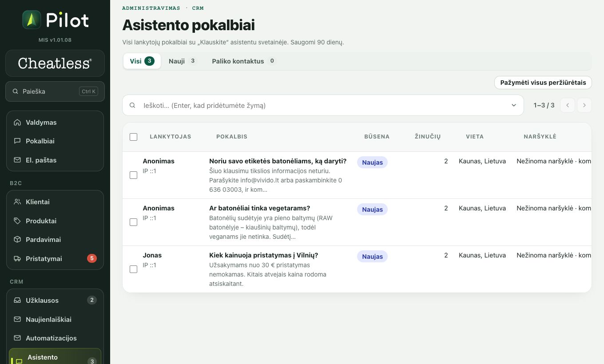Click the Produktai tag icon
This screenshot has width=604, height=364.
[17, 221]
